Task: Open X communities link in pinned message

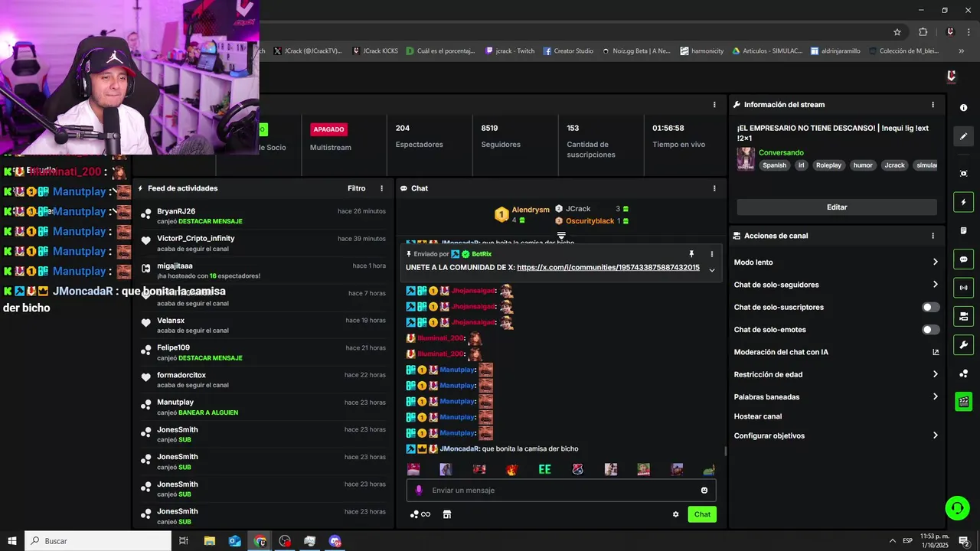Action: pos(608,268)
